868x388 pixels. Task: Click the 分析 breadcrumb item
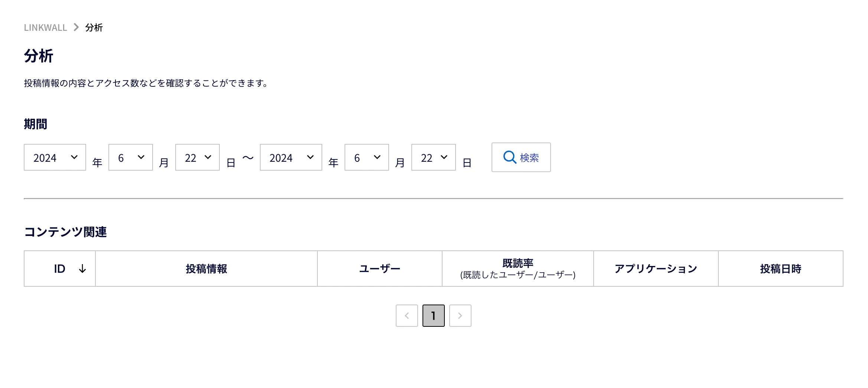point(94,27)
